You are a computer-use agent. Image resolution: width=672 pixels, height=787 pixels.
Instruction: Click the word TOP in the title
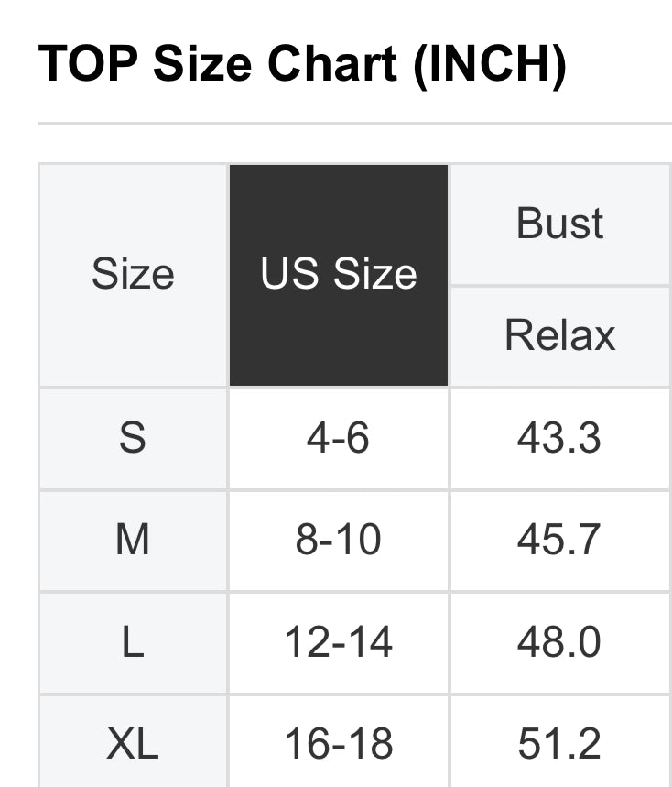click(88, 64)
